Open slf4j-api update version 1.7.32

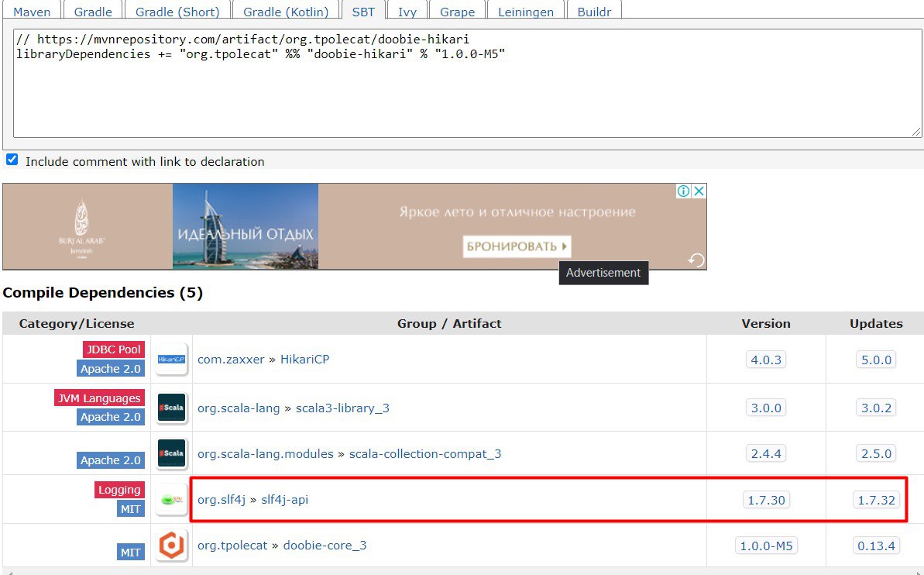[x=876, y=500]
